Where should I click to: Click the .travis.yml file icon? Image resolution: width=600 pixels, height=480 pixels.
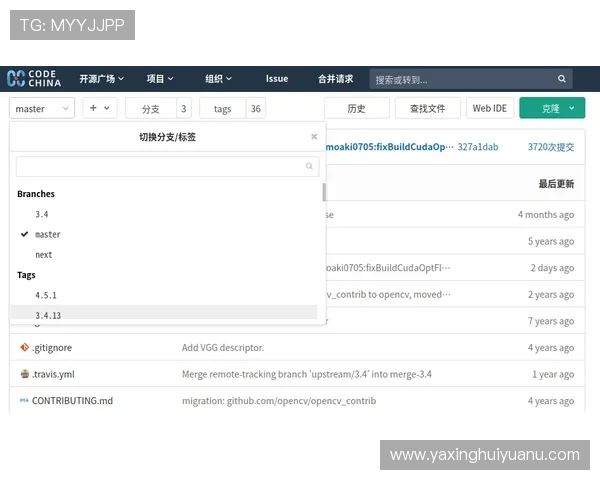(24, 374)
